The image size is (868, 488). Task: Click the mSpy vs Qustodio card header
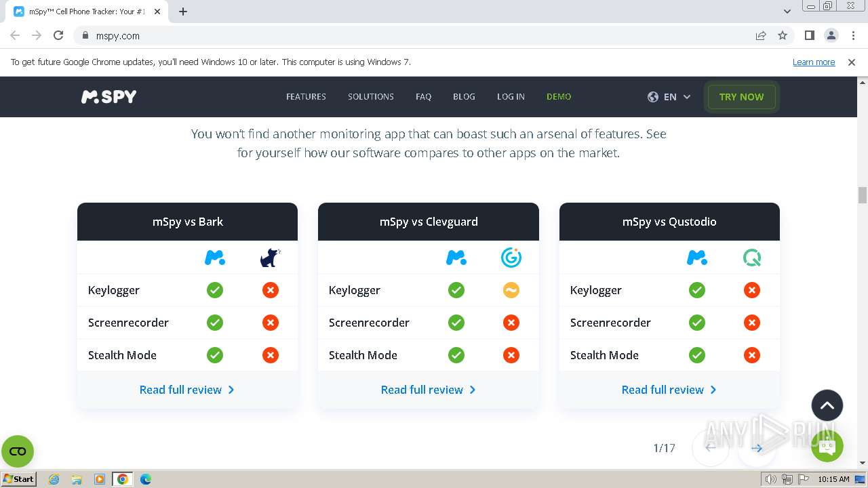(x=669, y=222)
